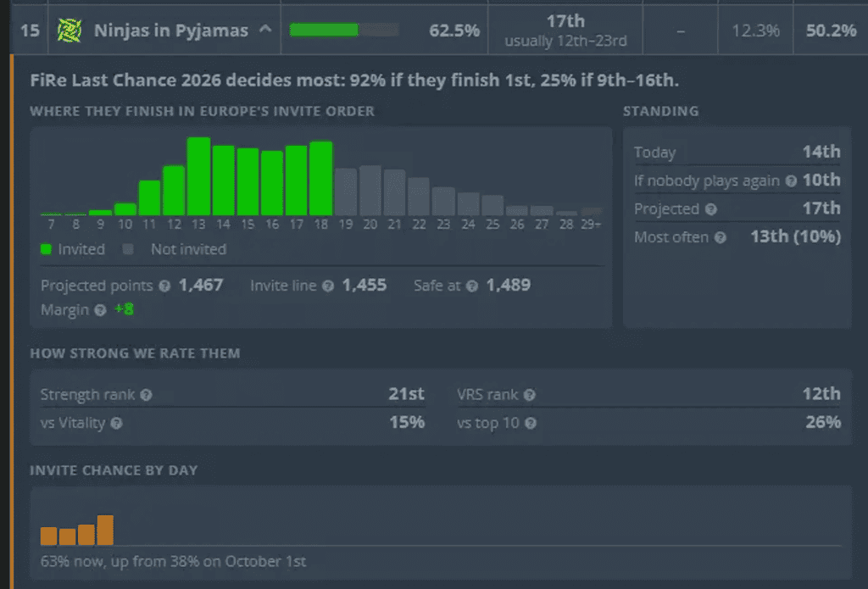Viewport: 868px width, 589px height.
Task: Click the Ninjas in Pyjamas team name
Action: tap(171, 31)
